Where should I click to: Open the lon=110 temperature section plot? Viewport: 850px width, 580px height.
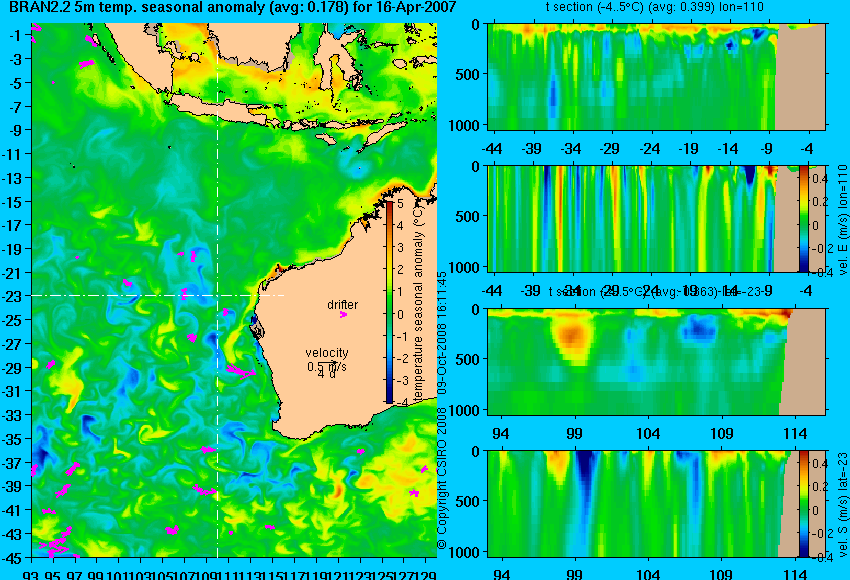coord(656,76)
